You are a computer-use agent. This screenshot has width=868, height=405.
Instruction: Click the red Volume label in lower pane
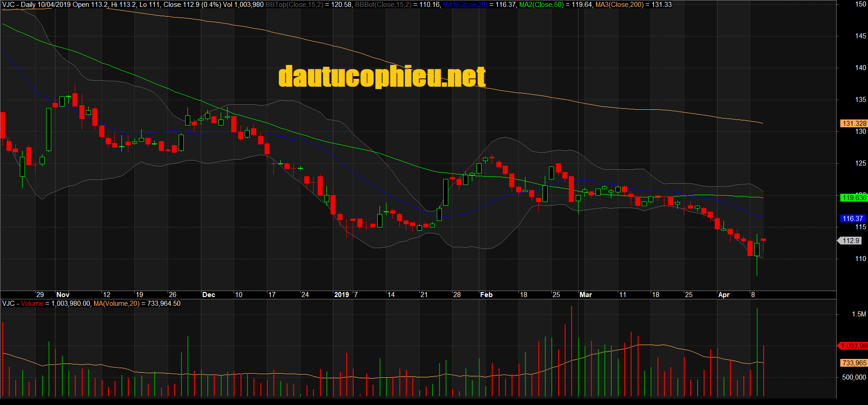(x=32, y=304)
